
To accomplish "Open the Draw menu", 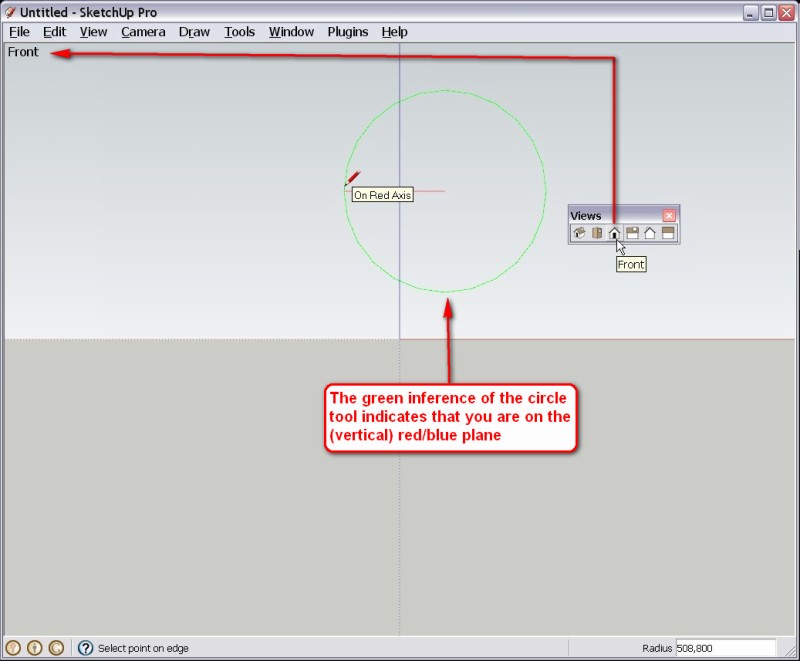I will [x=194, y=32].
